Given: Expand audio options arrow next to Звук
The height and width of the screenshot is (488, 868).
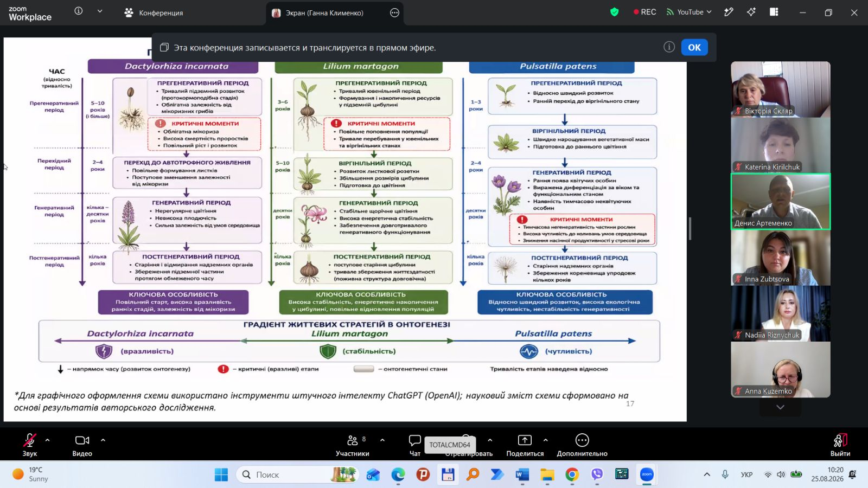Looking at the screenshot, I should pyautogui.click(x=48, y=440).
